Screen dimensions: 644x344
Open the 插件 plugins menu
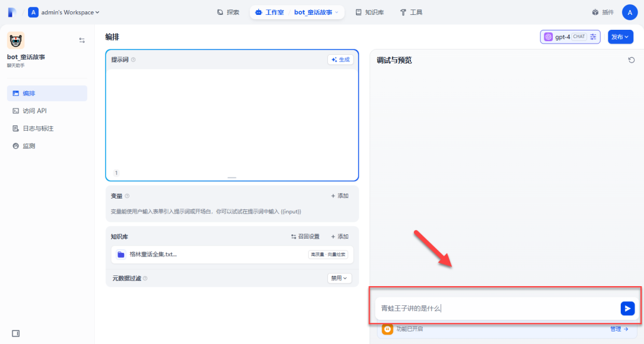coord(602,13)
